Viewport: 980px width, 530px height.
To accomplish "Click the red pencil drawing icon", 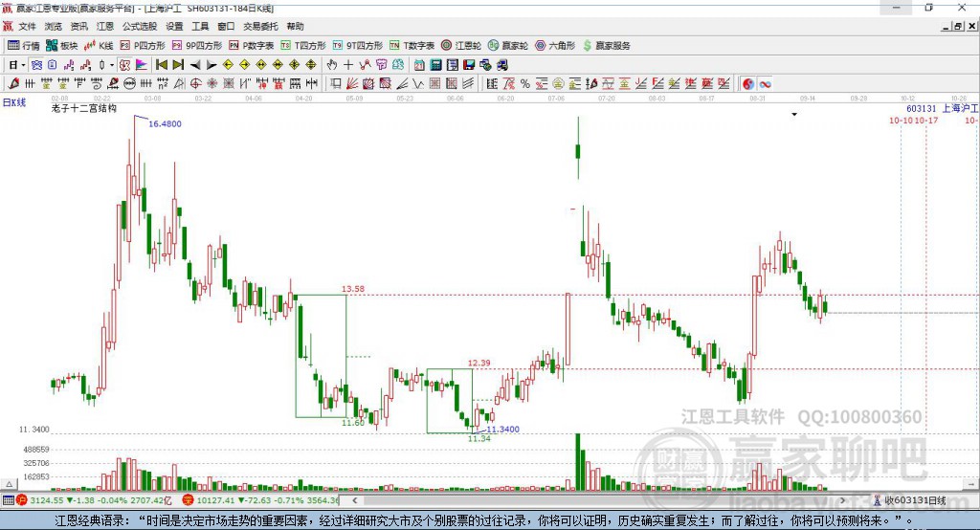I will 12,84.
